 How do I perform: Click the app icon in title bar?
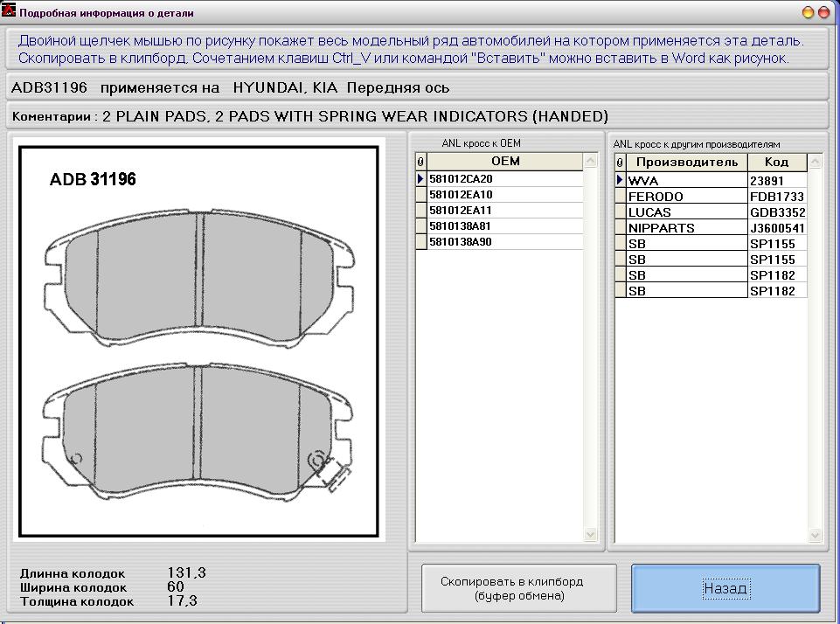(x=9, y=12)
